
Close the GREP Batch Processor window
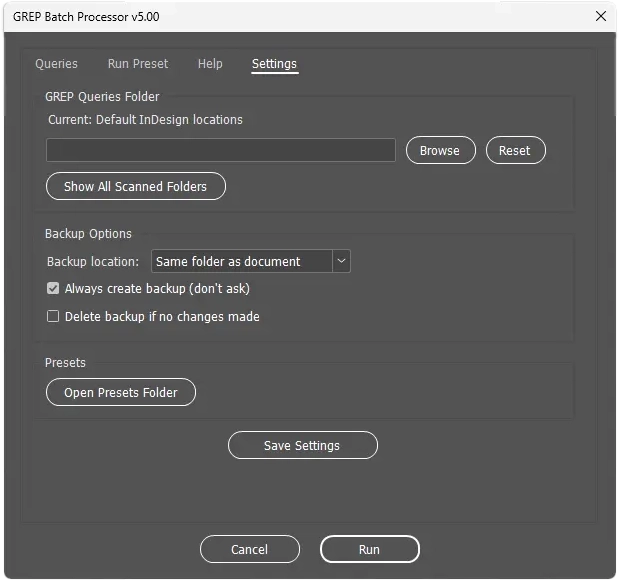[600, 16]
